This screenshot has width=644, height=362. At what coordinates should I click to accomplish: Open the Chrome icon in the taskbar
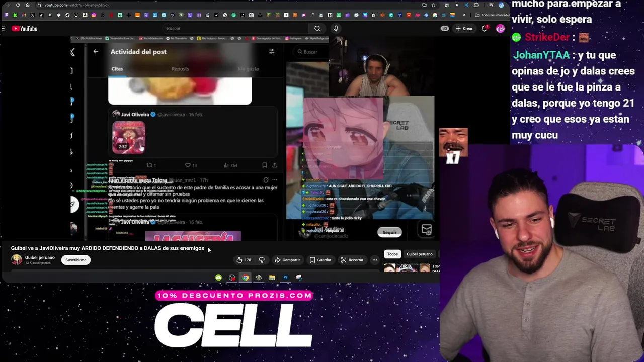tap(245, 278)
